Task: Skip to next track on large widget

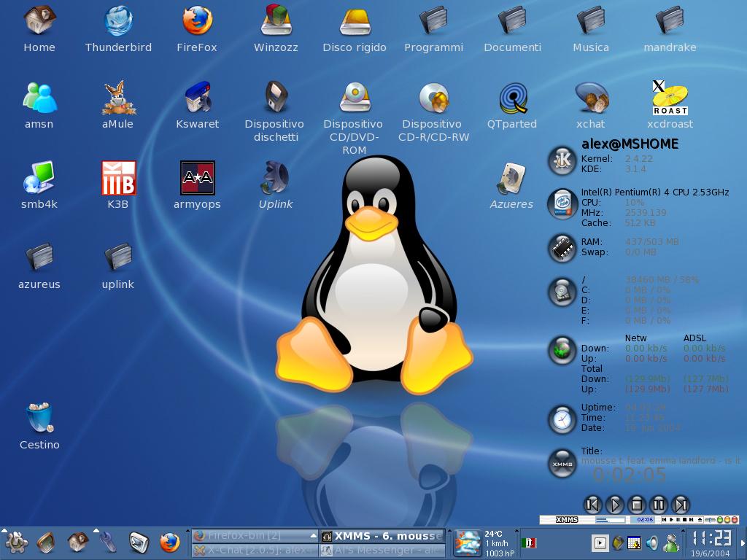Action: point(681,505)
